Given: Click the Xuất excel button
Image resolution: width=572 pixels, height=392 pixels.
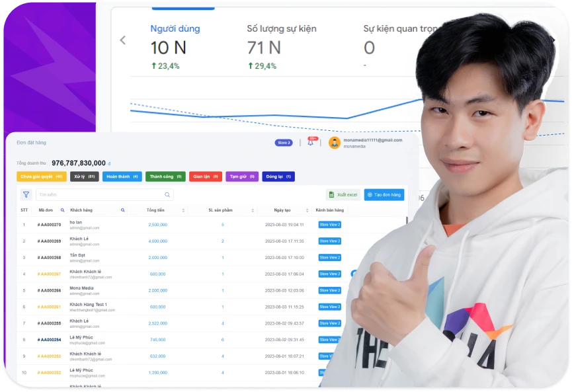Looking at the screenshot, I should coord(343,195).
